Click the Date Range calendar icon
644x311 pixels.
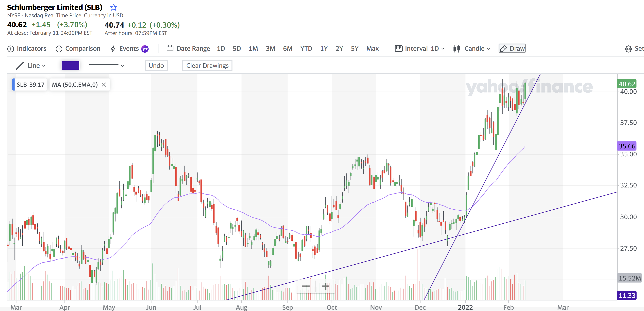[x=170, y=48]
